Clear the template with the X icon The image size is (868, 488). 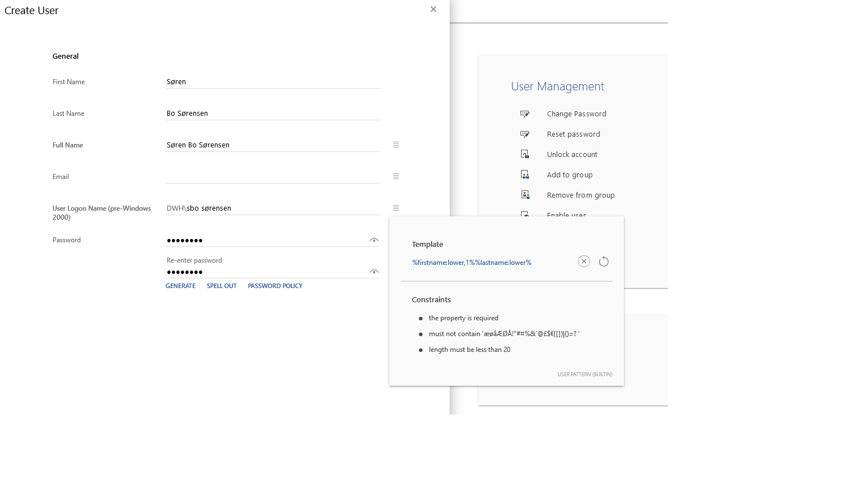584,261
